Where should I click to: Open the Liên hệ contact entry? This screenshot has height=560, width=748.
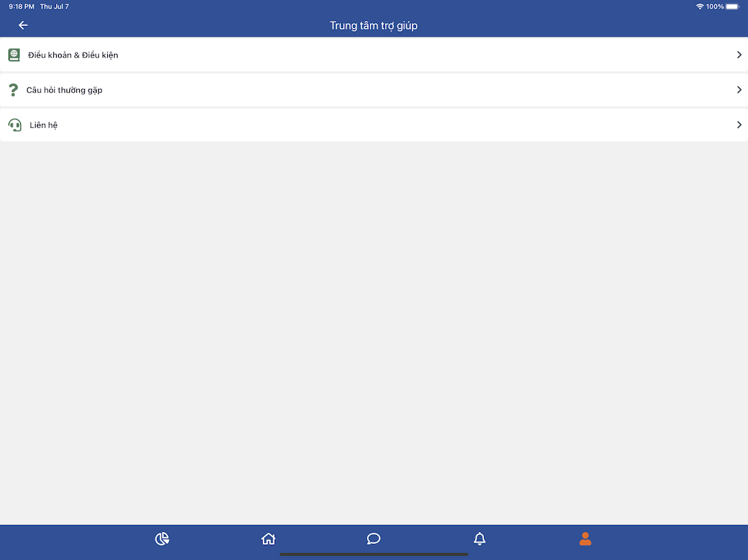(x=374, y=125)
